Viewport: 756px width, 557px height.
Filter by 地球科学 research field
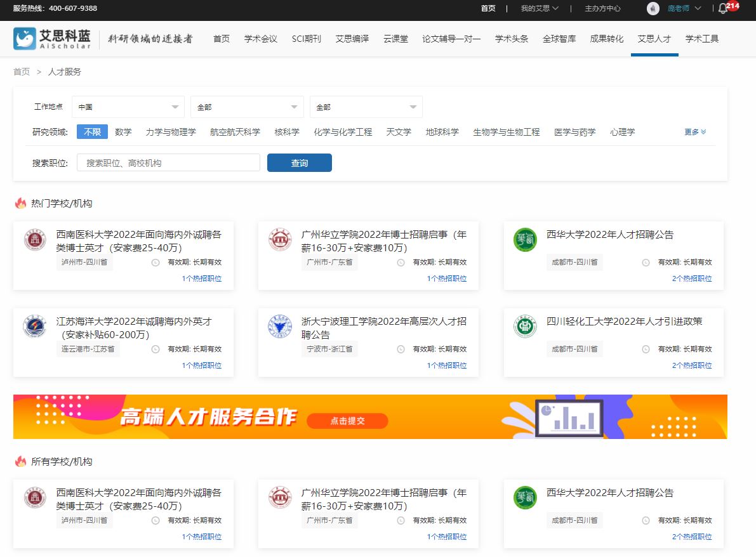442,132
